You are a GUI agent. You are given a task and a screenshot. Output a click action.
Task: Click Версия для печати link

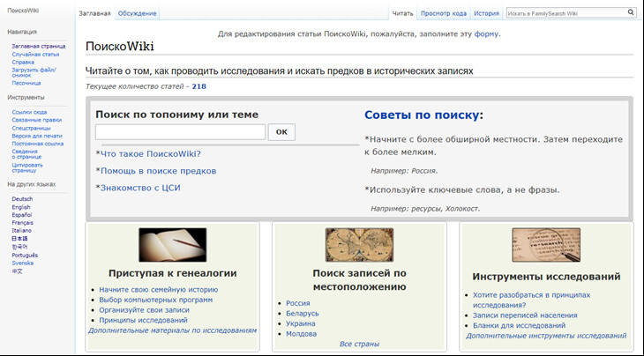pos(37,136)
